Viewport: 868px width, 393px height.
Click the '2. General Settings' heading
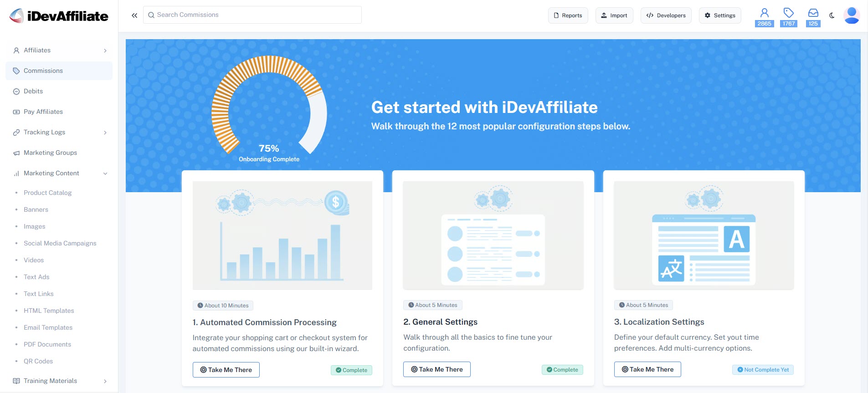[x=441, y=322]
